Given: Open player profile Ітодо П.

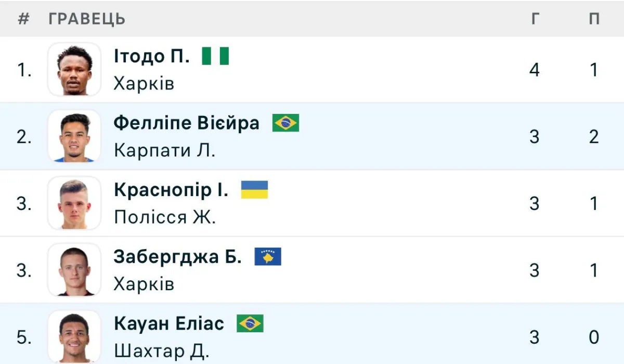Looking at the screenshot, I should (152, 56).
